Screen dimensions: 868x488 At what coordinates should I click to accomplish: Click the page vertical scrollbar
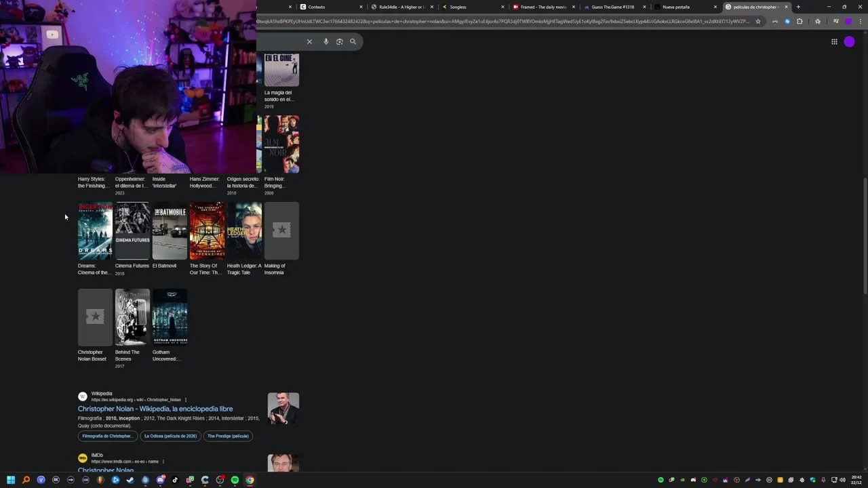point(865,235)
